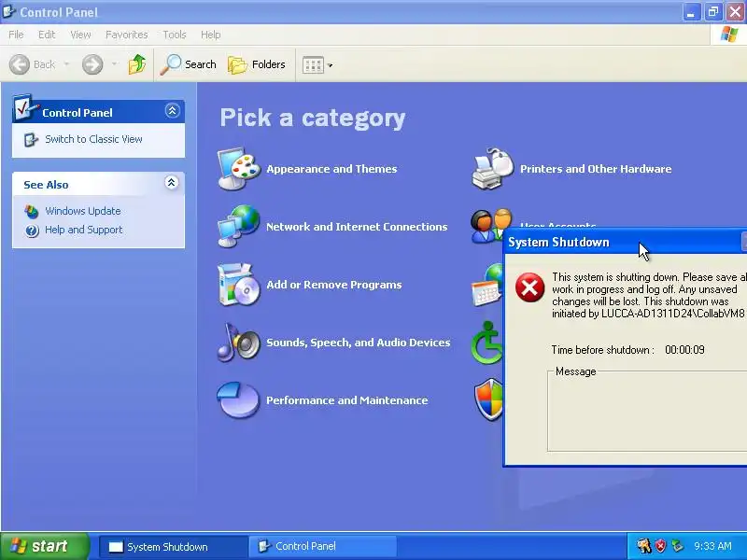Collapse the See Also section
Viewport: 747px width, 560px height.
(172, 183)
